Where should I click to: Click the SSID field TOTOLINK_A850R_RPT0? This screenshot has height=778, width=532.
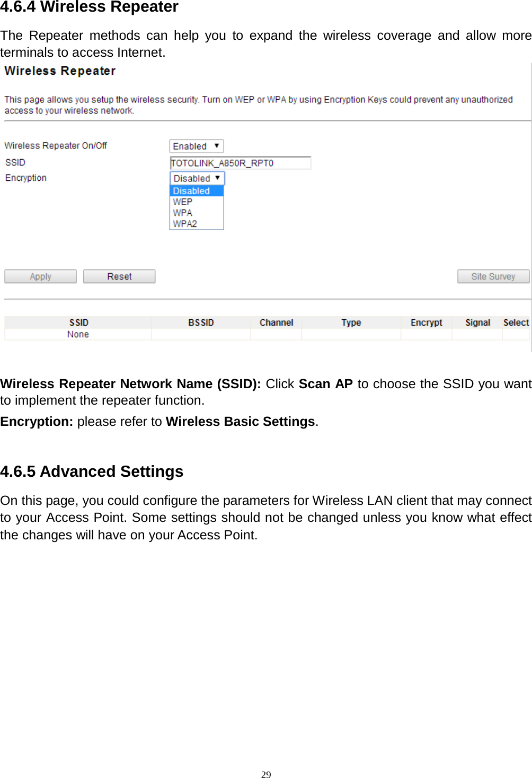point(240,163)
